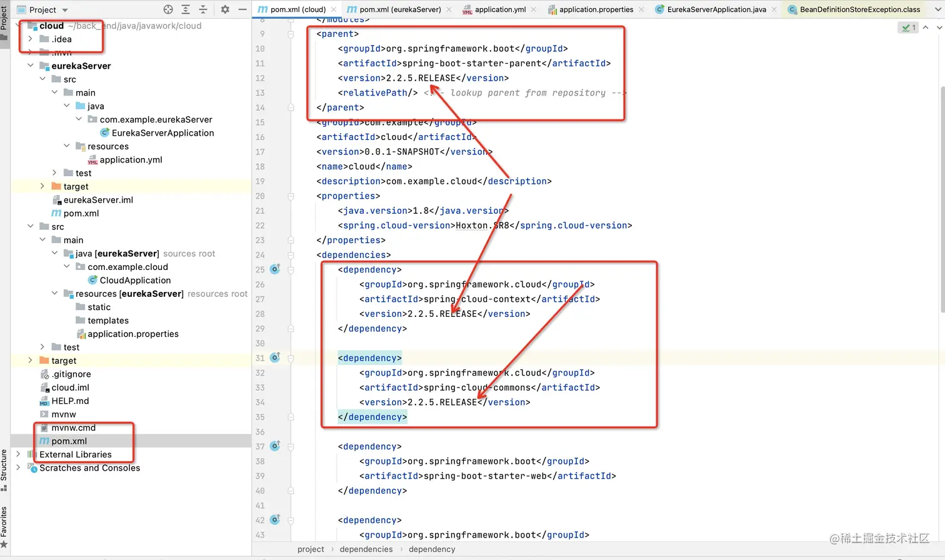The width and height of the screenshot is (945, 560).
Task: Place cursor on spring.cloud-version line 22
Action: [x=485, y=225]
